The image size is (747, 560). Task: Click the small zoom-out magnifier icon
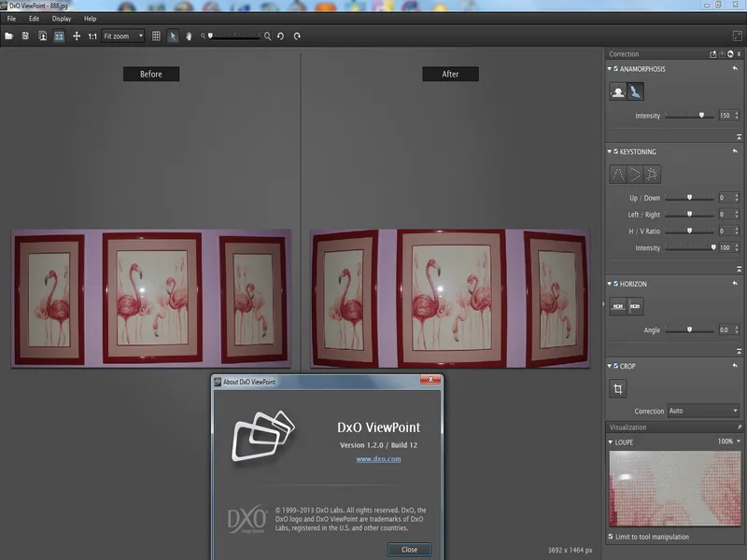tap(203, 35)
